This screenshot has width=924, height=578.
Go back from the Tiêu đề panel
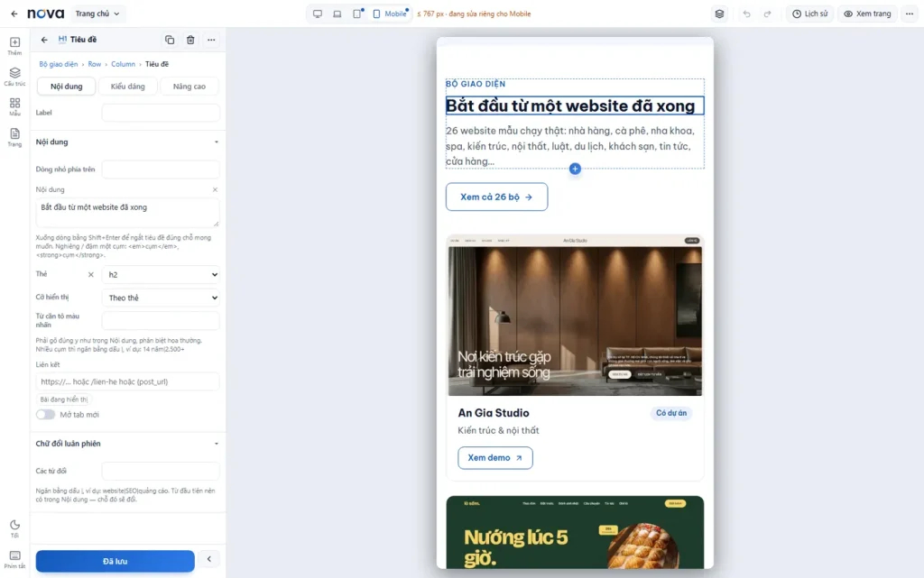[44, 40]
